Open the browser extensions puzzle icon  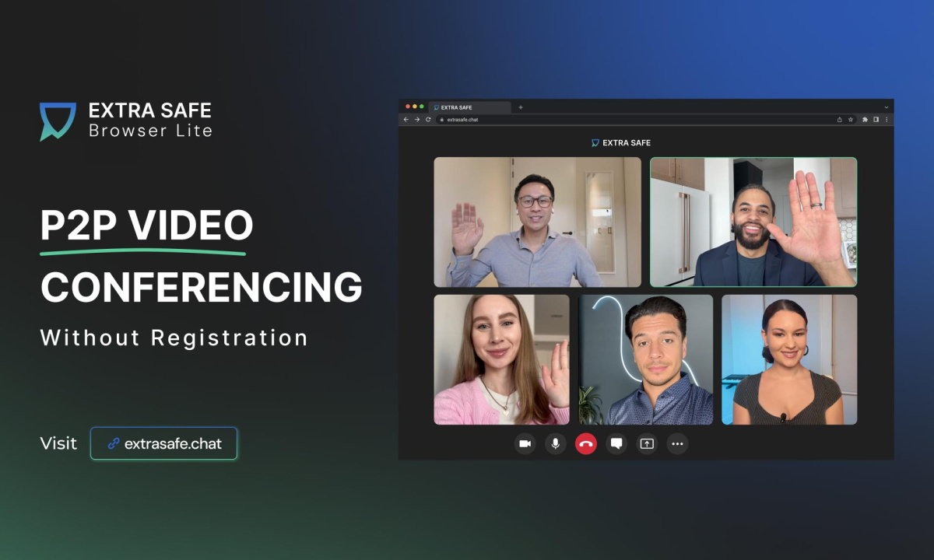866,119
